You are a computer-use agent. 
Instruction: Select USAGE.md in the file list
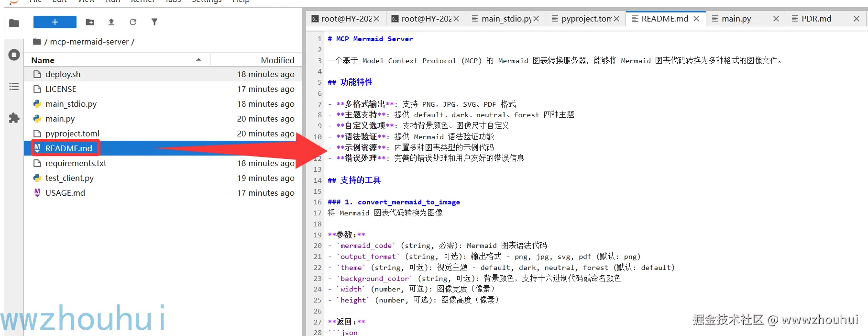(163, 193)
